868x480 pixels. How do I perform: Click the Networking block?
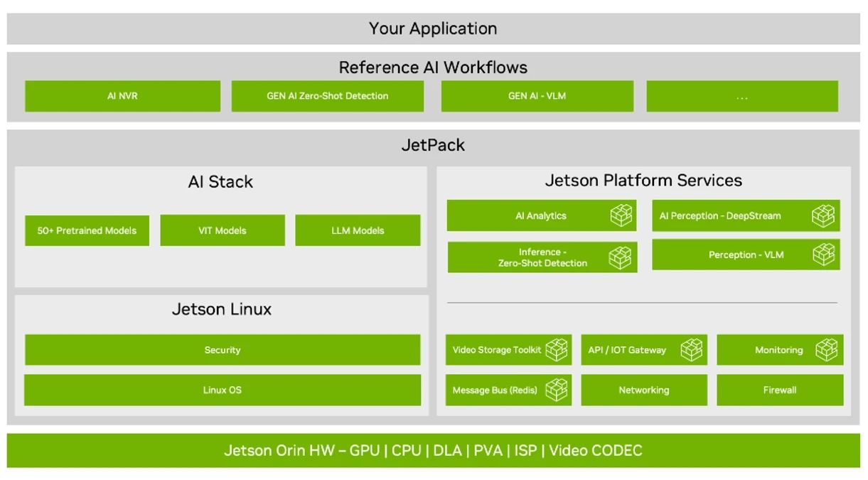point(643,390)
